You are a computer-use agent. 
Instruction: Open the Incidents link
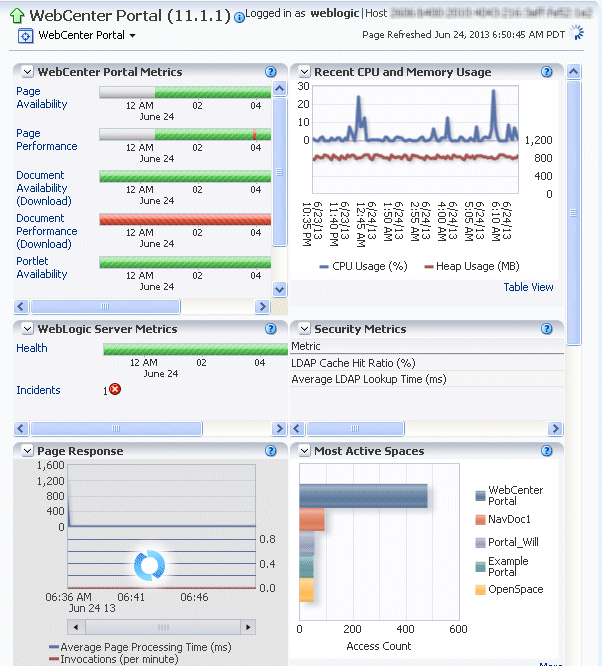[x=38, y=390]
